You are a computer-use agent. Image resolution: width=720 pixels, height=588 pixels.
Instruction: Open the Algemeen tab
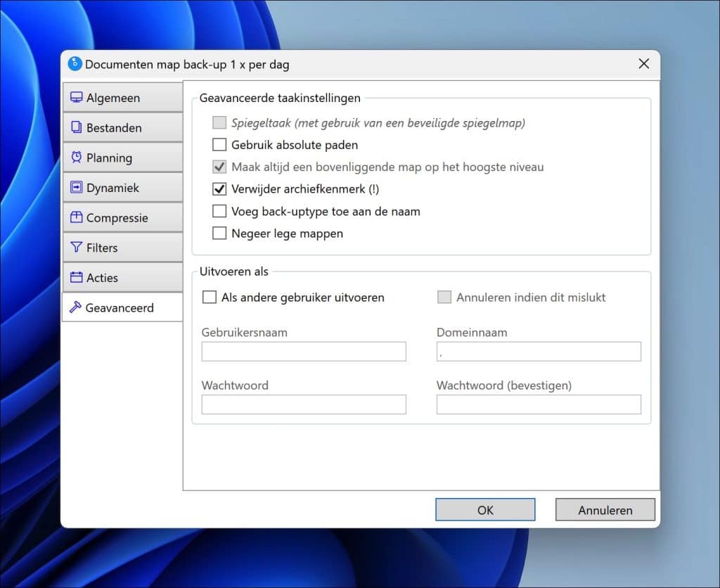[x=122, y=97]
